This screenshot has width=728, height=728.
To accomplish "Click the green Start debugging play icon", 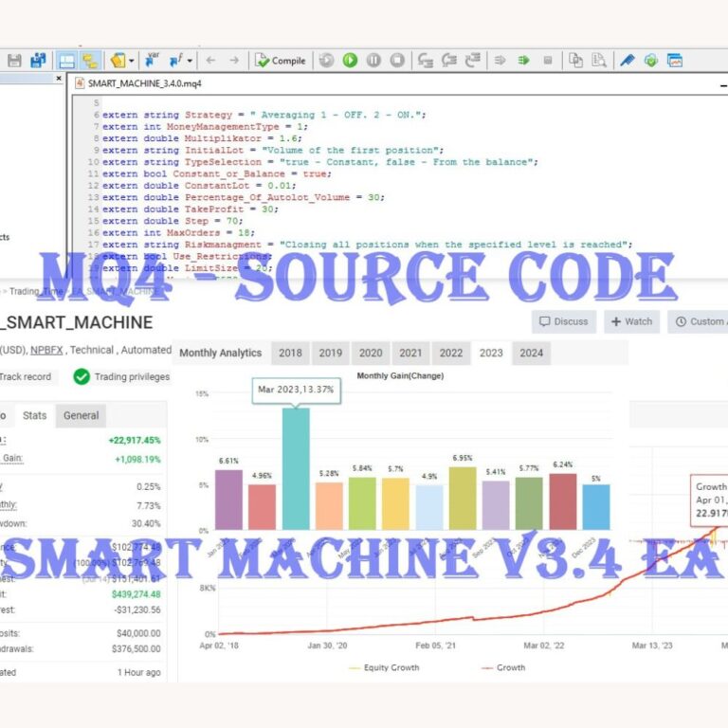I will [x=350, y=61].
